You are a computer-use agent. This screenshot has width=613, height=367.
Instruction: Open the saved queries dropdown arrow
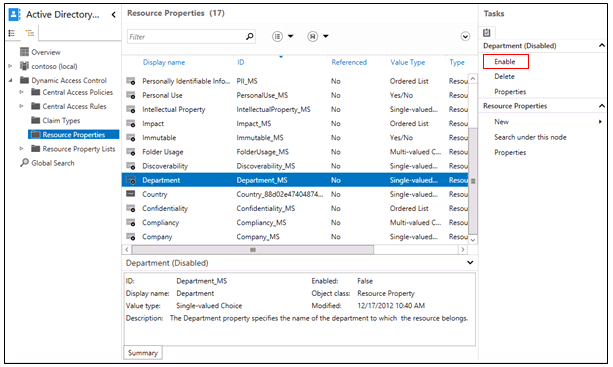(326, 36)
